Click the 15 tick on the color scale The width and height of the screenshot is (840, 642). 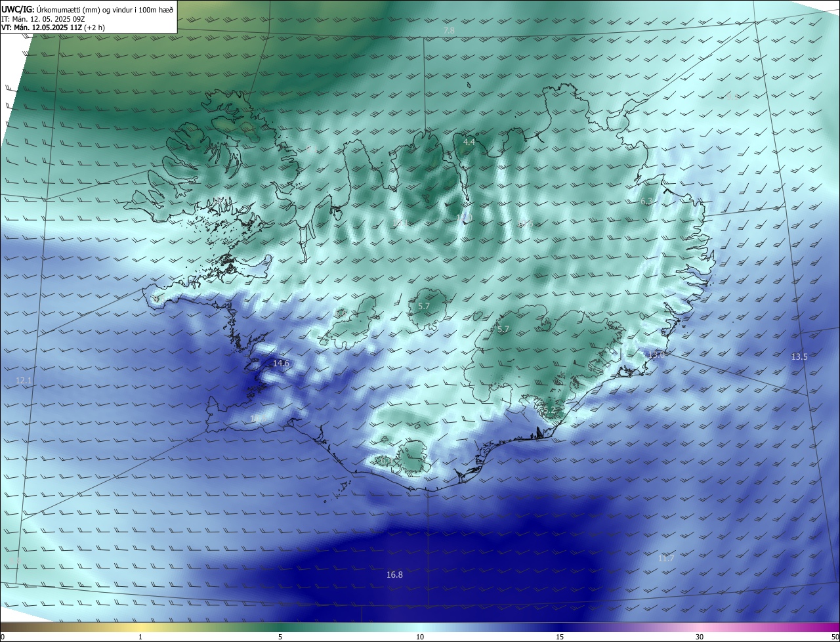[x=560, y=637]
